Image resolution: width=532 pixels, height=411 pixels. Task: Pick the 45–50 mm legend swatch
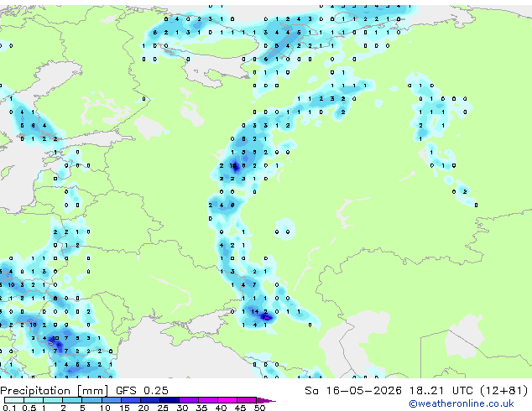247,400
